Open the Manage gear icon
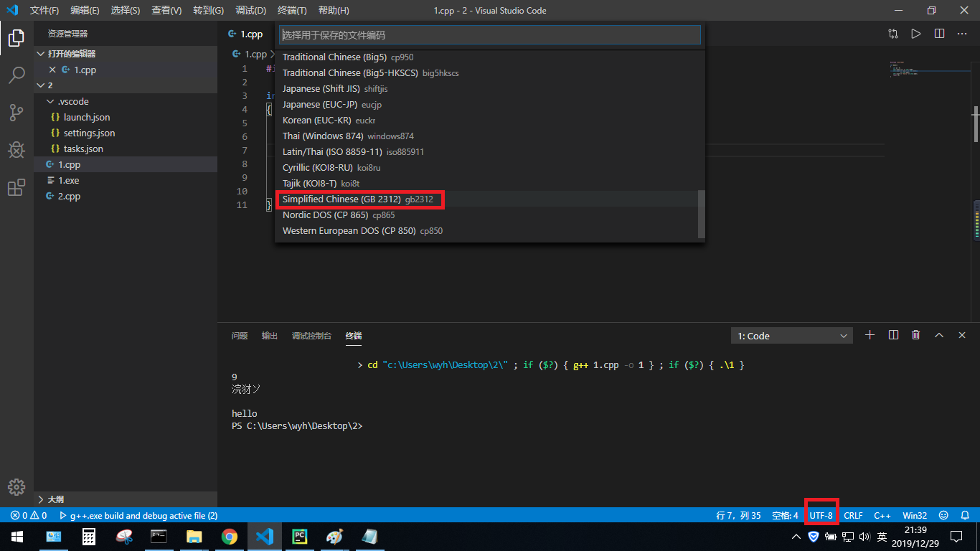The width and height of the screenshot is (980, 551). click(17, 486)
